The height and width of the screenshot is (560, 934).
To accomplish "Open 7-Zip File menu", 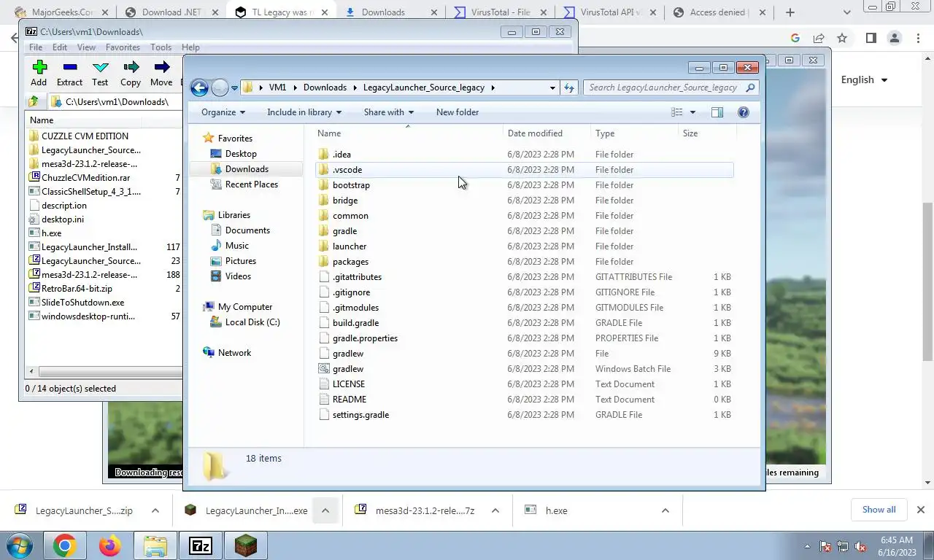I will (x=35, y=47).
